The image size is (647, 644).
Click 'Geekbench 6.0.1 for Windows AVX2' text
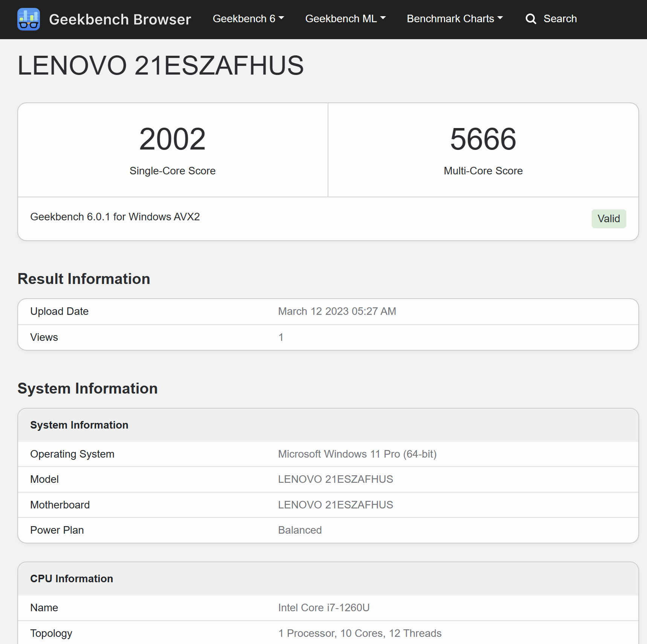(115, 217)
